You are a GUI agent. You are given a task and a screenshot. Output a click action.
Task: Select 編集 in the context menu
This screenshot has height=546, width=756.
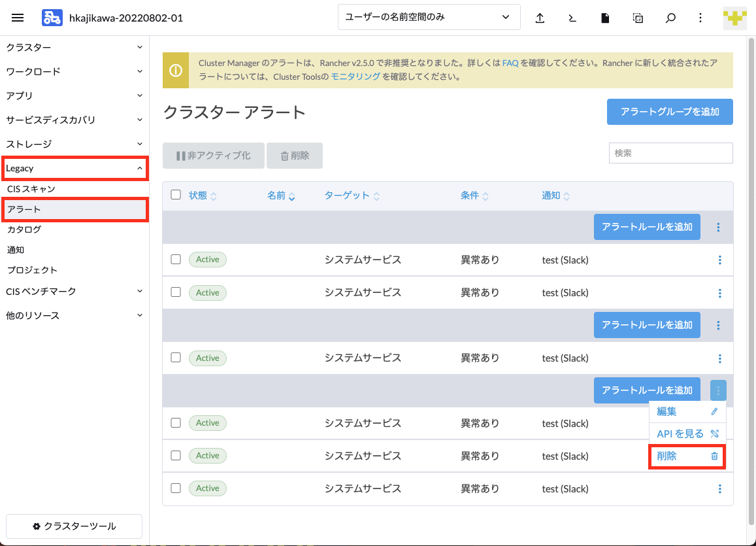(x=687, y=412)
